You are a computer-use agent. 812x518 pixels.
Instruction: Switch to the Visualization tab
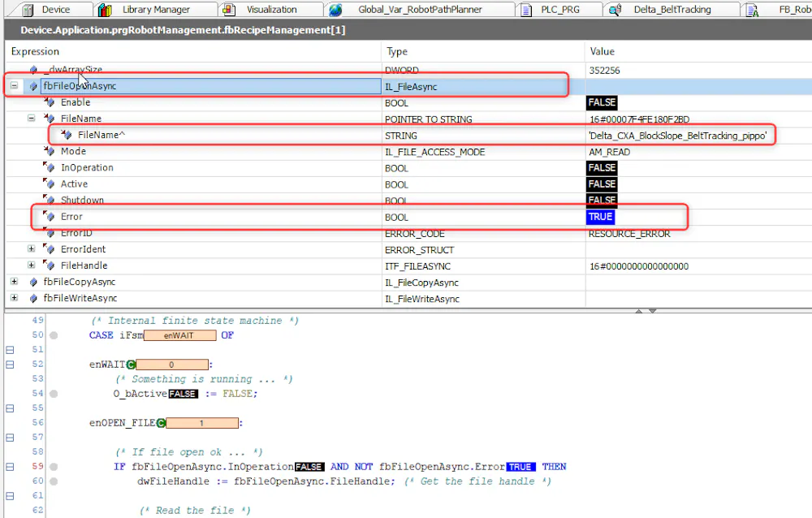tap(270, 9)
